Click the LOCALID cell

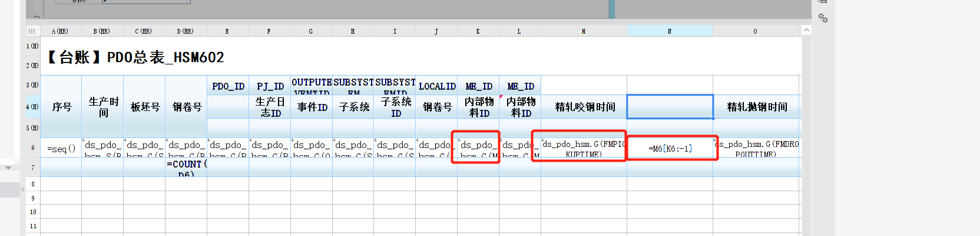pos(437,86)
